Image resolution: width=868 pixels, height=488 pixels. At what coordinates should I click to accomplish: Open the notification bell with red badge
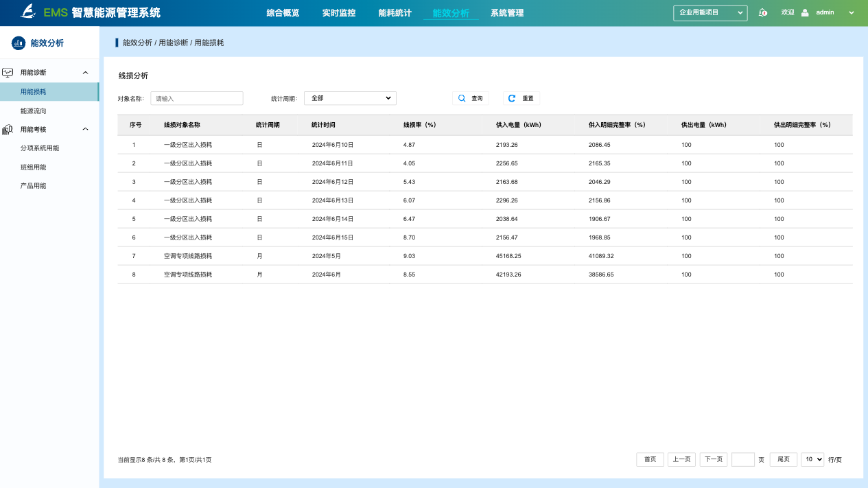[763, 12]
